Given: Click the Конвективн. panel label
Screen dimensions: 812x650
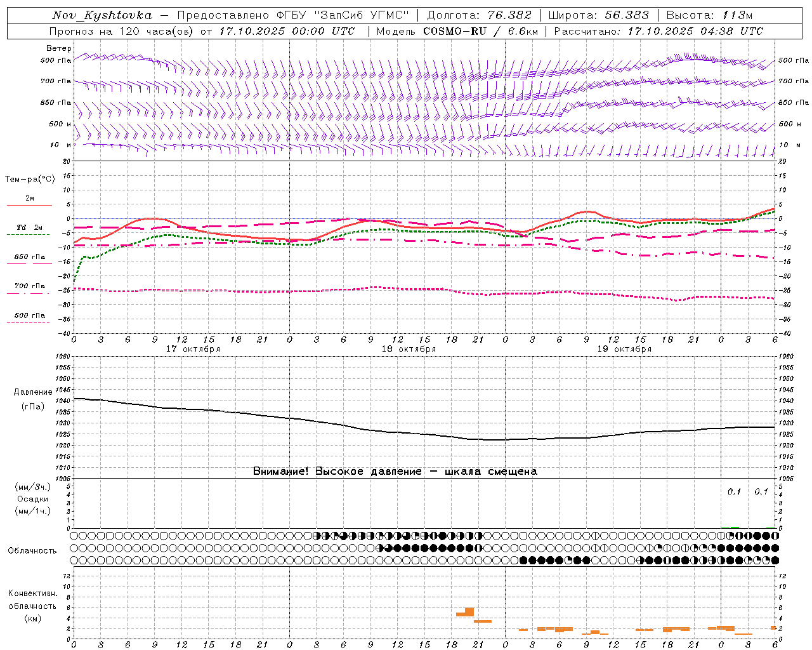Looking at the screenshot, I should [x=32, y=594].
